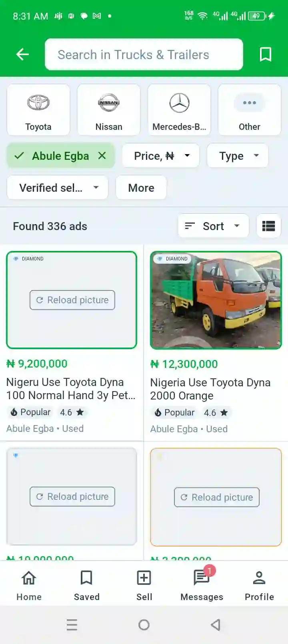Viewport: 288px width, 644px height.
Task: Choose the Mercedes-Benz brand icon
Action: tap(179, 103)
